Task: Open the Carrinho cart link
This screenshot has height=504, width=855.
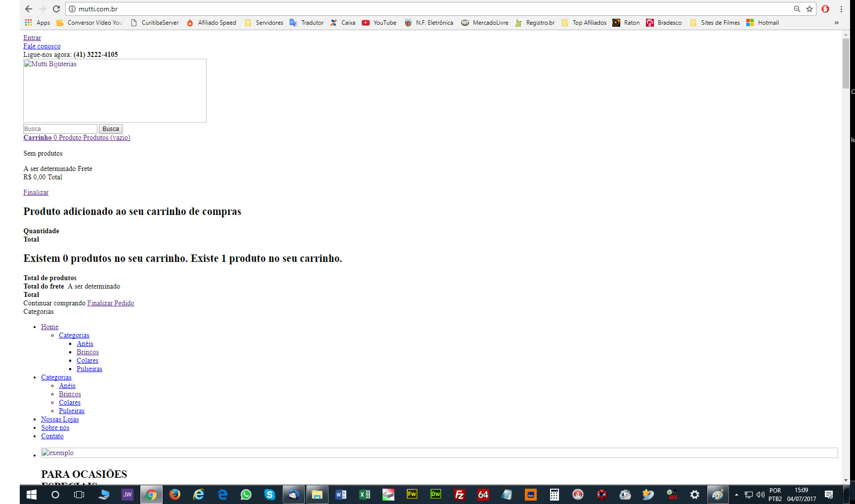Action: coord(77,138)
